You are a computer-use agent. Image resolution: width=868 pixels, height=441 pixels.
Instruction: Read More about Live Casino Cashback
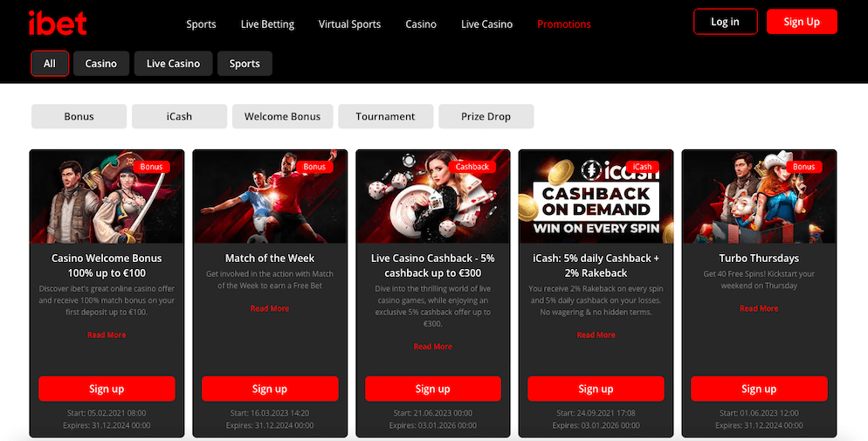pos(433,347)
